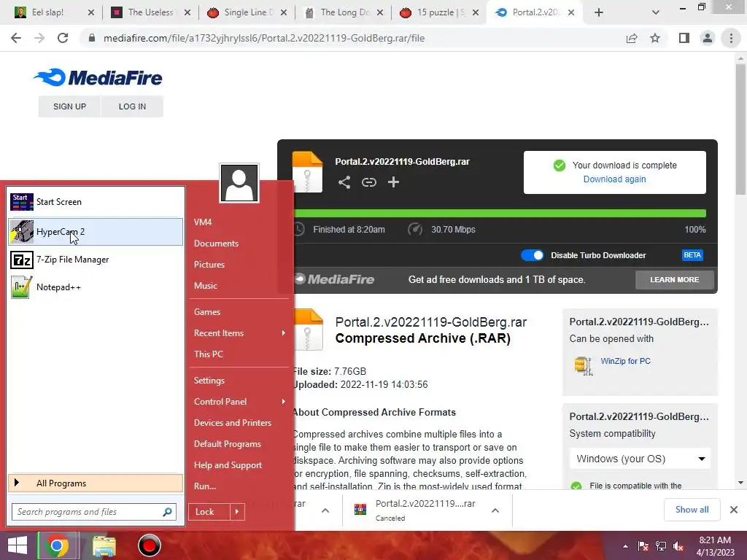Copy link using the chain icon
The height and width of the screenshot is (560, 747).
pyautogui.click(x=368, y=182)
